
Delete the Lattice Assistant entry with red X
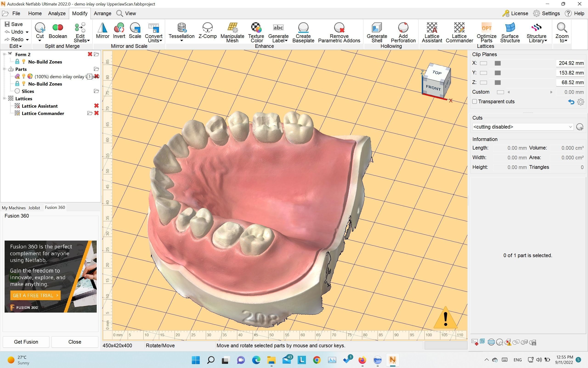click(96, 106)
